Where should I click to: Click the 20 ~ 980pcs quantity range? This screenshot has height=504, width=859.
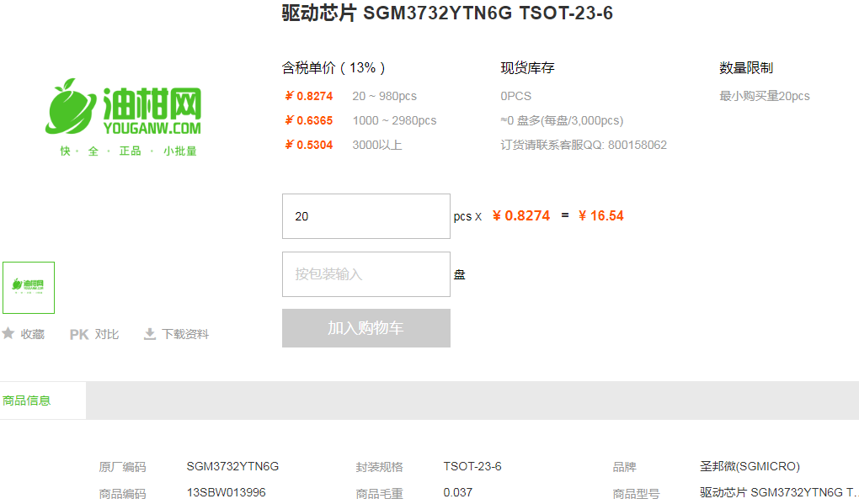point(385,96)
